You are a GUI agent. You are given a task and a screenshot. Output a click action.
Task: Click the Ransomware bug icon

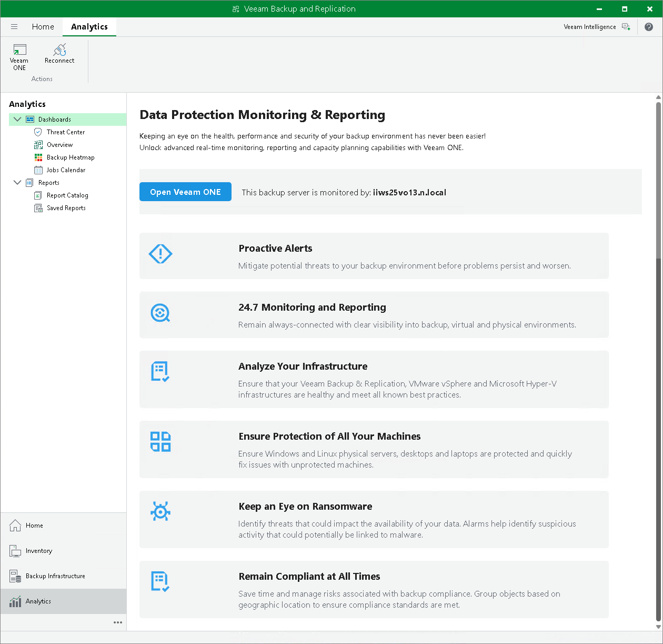(160, 511)
